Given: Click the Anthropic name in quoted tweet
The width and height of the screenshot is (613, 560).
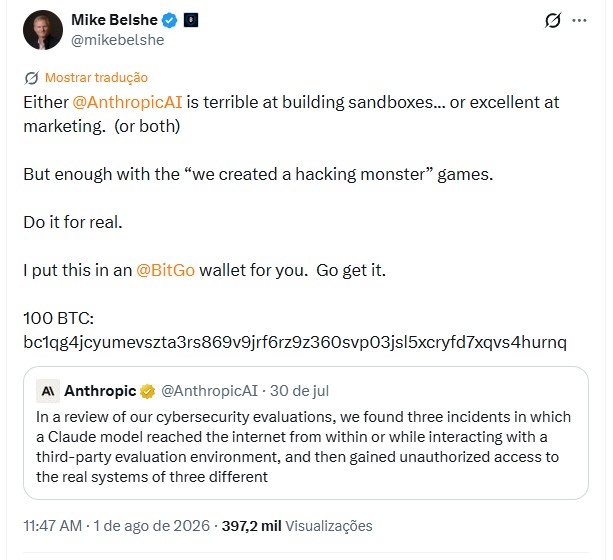Looking at the screenshot, I should (x=100, y=391).
